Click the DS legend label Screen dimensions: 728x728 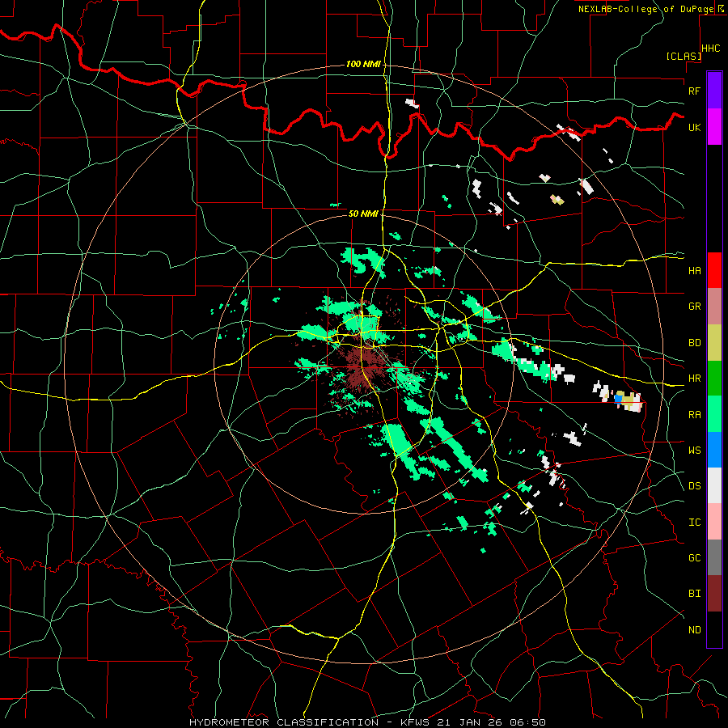[x=694, y=486]
